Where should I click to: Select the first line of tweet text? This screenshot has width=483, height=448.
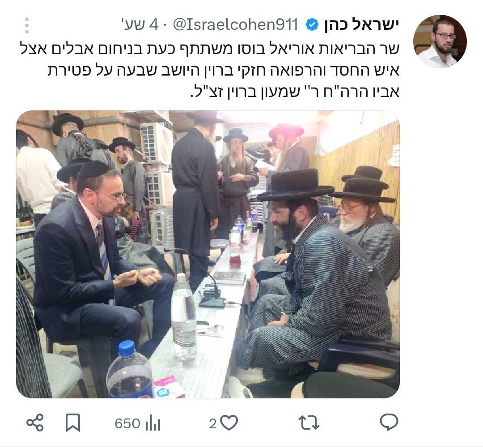point(210,49)
